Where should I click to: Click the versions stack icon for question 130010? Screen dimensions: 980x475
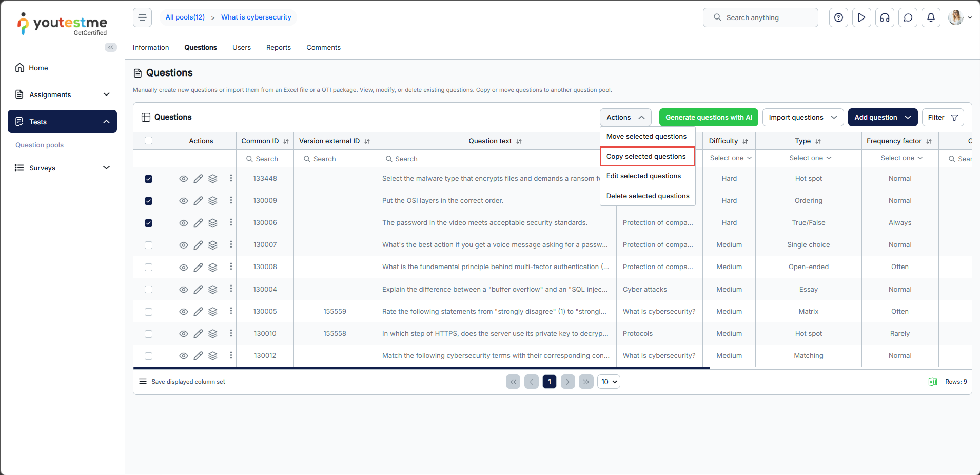(x=213, y=334)
